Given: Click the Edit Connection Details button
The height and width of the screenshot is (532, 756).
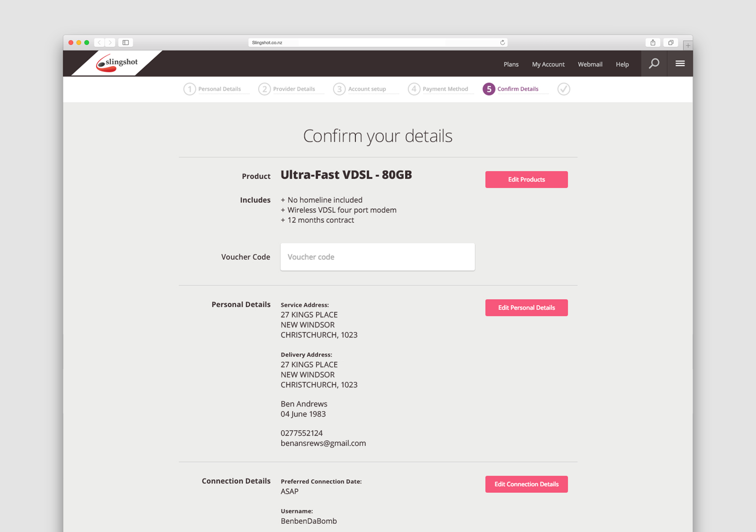Looking at the screenshot, I should pos(527,484).
